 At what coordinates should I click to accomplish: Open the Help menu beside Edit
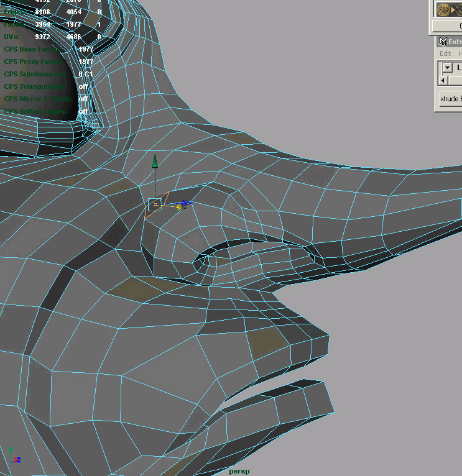(460, 53)
